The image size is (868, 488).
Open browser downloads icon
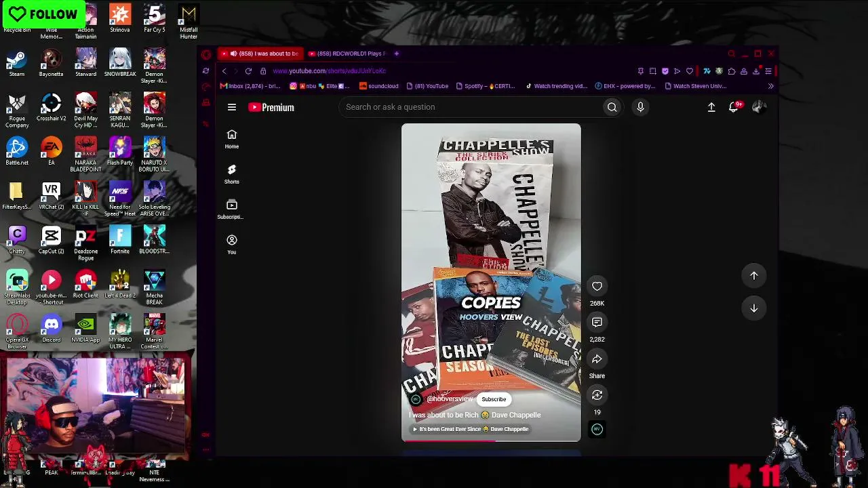tap(756, 71)
